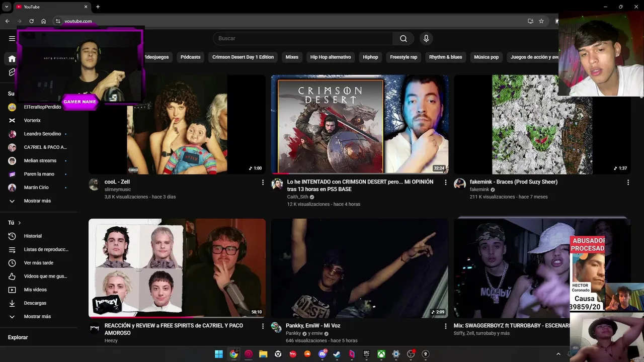Screen dimensions: 644x362
Task: Open a new browser tab
Action: [98, 7]
